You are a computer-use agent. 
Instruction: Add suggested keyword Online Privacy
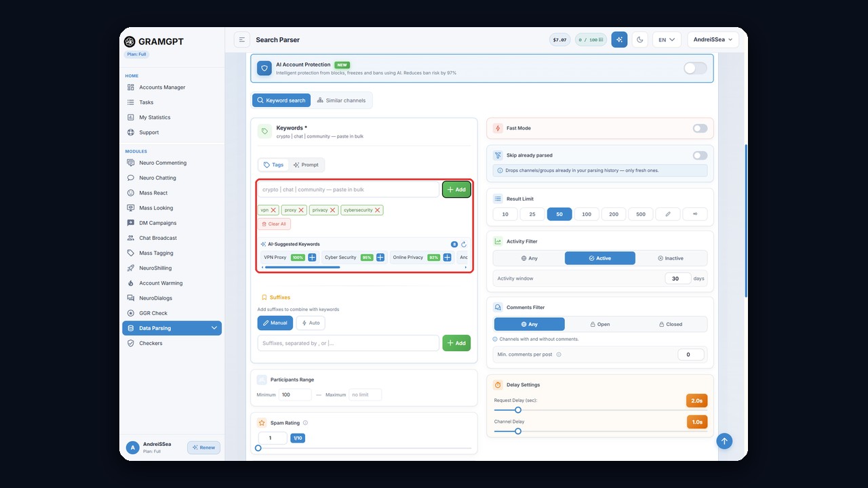[x=448, y=258]
